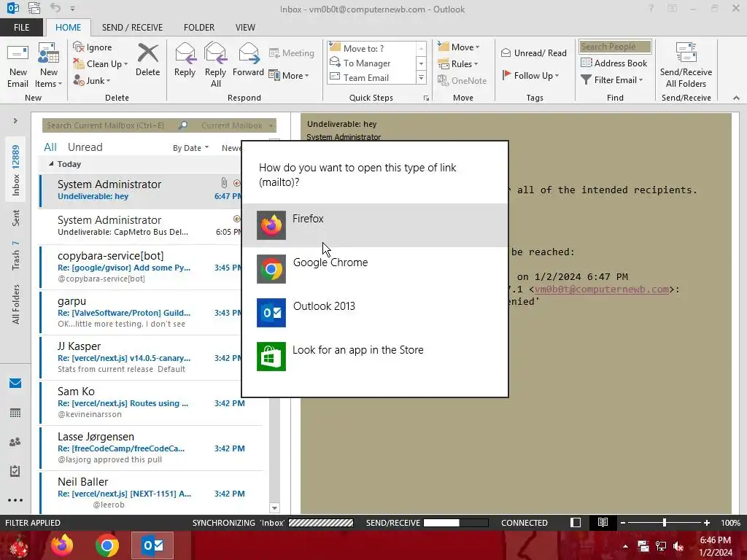This screenshot has width=747, height=560.
Task: Show only Unread messages
Action: 85,147
